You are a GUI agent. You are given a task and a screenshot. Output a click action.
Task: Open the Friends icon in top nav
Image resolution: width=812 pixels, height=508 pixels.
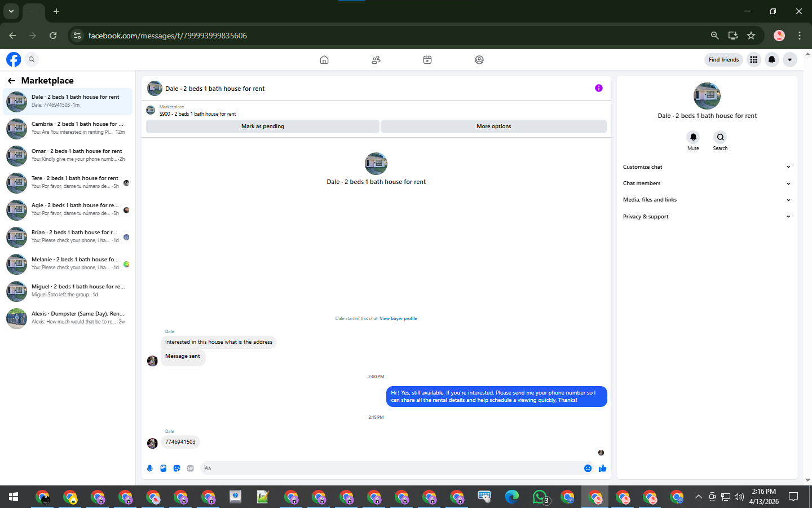(x=376, y=60)
